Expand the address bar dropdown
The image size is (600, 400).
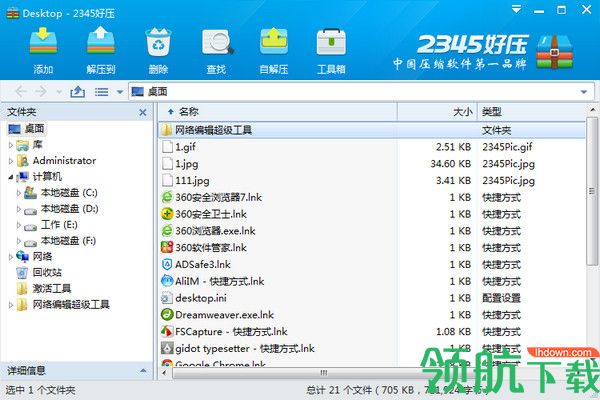pos(584,92)
